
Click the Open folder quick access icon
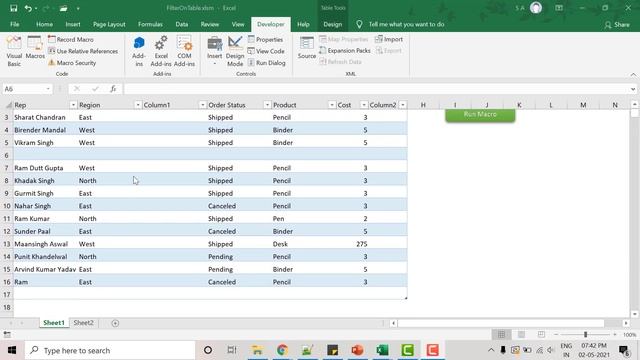tap(63, 8)
